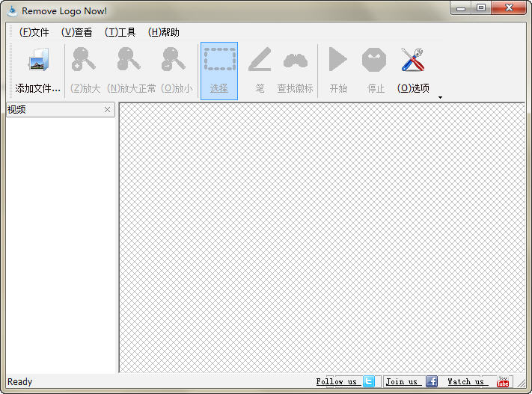
Task: Click the empty video list area
Action: (x=61, y=244)
